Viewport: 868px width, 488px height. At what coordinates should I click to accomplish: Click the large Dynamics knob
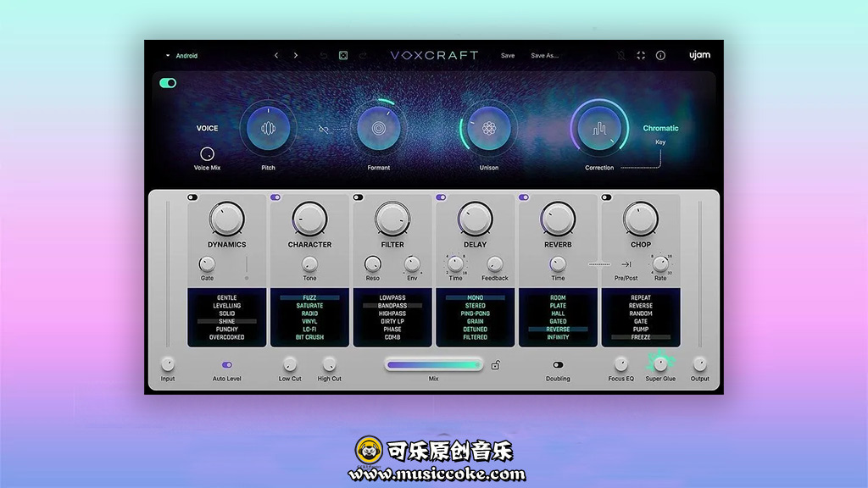(x=226, y=219)
